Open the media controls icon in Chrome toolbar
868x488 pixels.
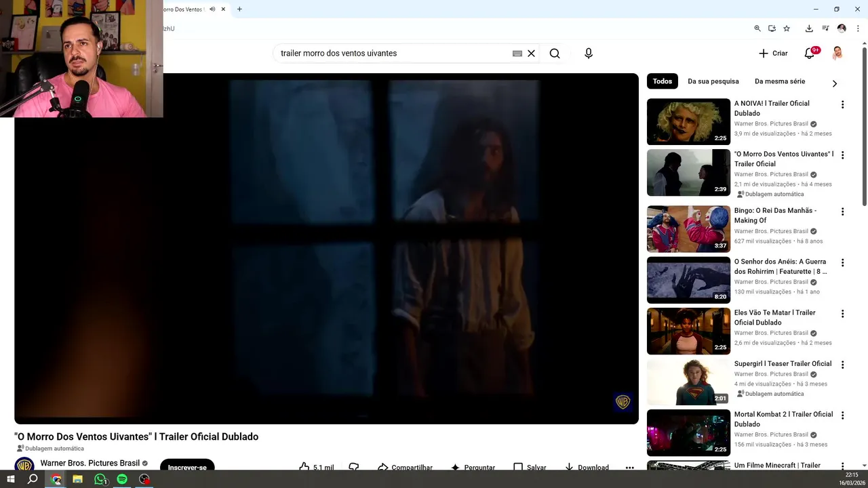tap(825, 28)
